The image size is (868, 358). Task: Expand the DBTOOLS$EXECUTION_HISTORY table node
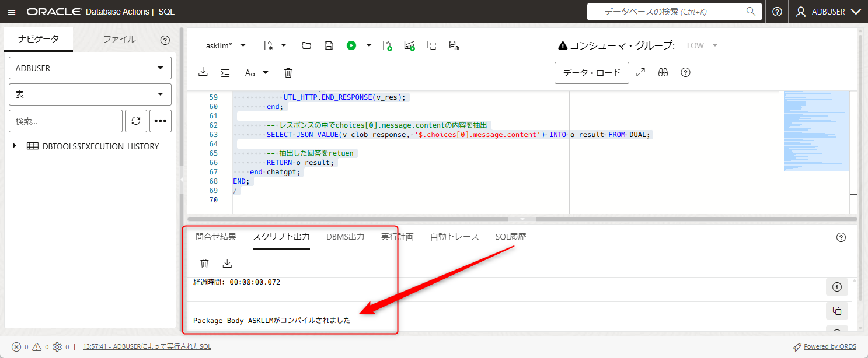(x=15, y=146)
